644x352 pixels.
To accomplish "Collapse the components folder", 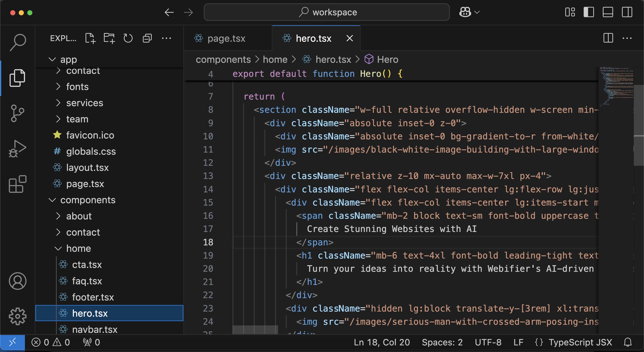I will point(109,200).
